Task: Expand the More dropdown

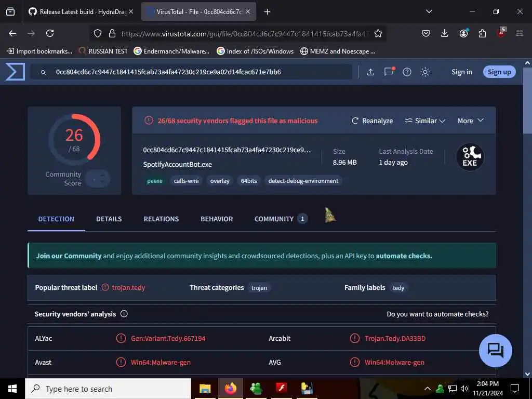Action: pos(471,121)
